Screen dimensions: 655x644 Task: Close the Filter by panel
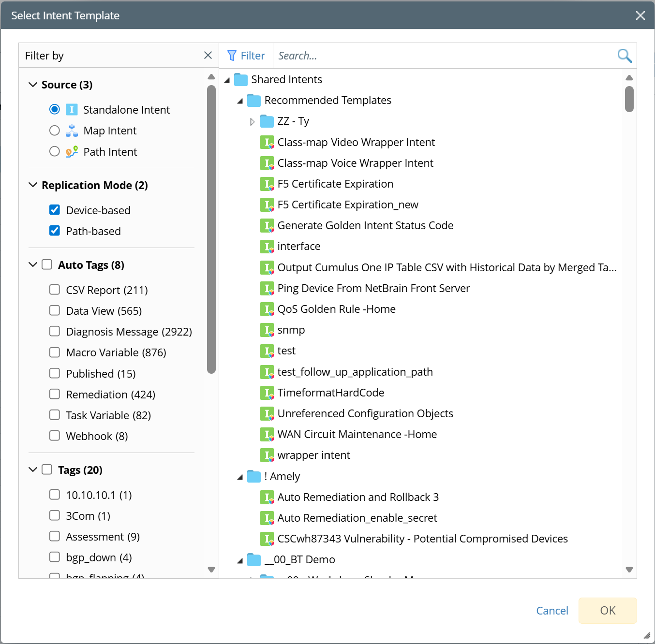[208, 55]
